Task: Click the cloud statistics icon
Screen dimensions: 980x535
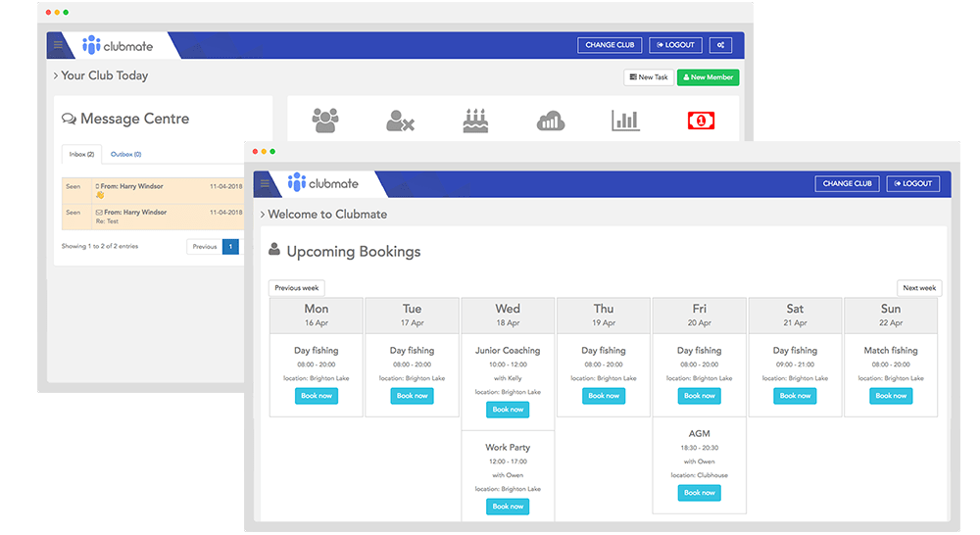Action: [x=551, y=121]
